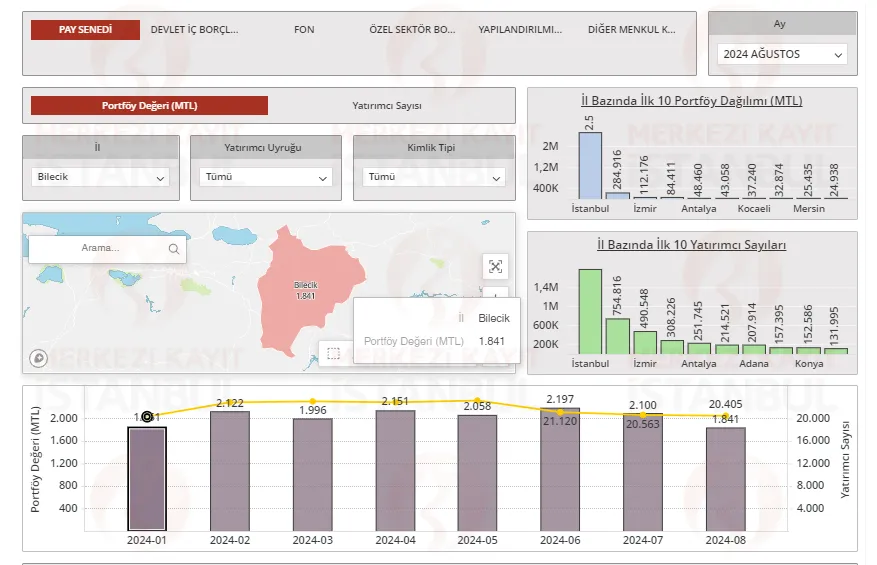
Task: Expand the İl dropdown set to Bilecik
Action: point(101,177)
